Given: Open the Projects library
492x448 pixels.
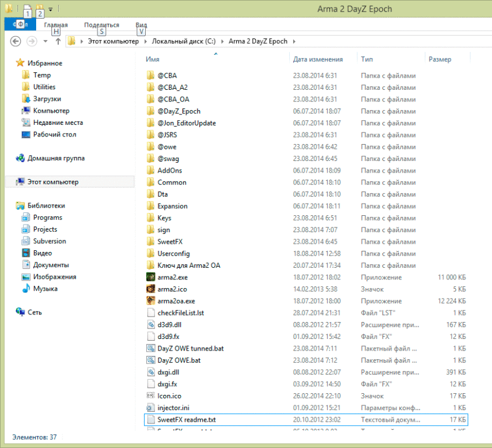Looking at the screenshot, I should (45, 229).
